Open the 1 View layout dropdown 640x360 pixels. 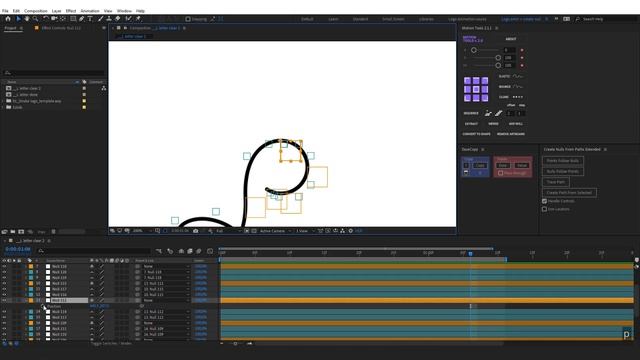pyautogui.click(x=305, y=231)
